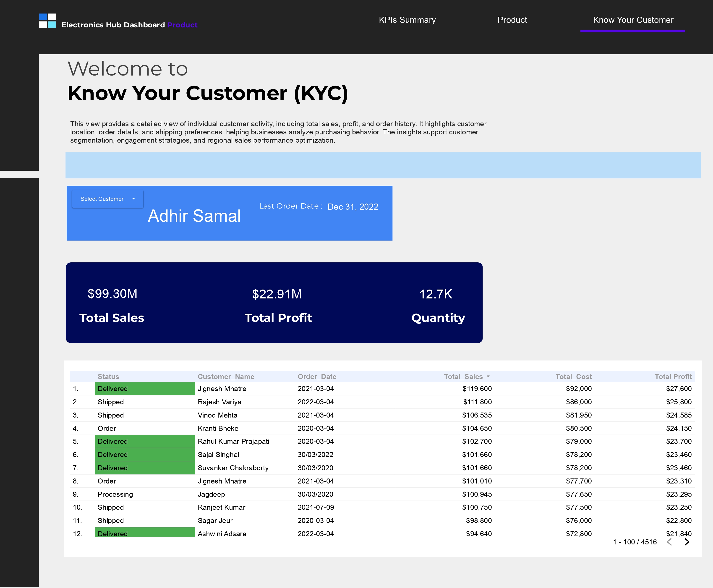This screenshot has height=588, width=713.
Task: Click the Adhir Samal customer name
Action: [194, 216]
